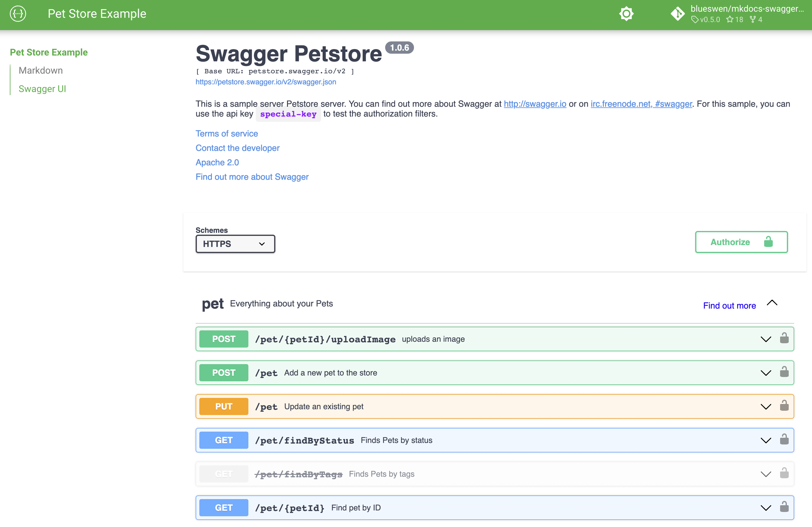Open the Markdown page in the sidebar

click(x=40, y=70)
